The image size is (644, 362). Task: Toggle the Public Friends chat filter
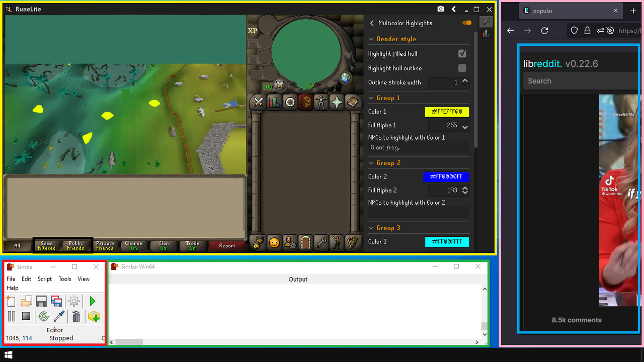click(x=76, y=246)
